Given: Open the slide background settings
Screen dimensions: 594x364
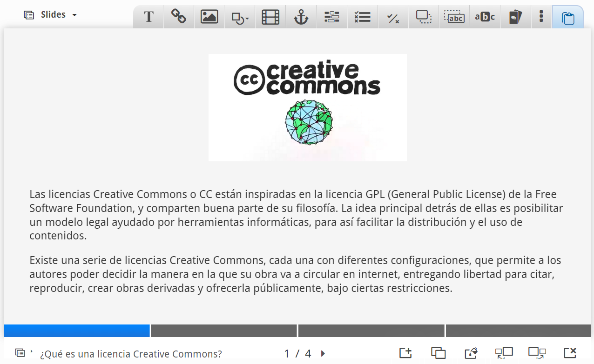Looking at the screenshot, I should coord(472,353).
